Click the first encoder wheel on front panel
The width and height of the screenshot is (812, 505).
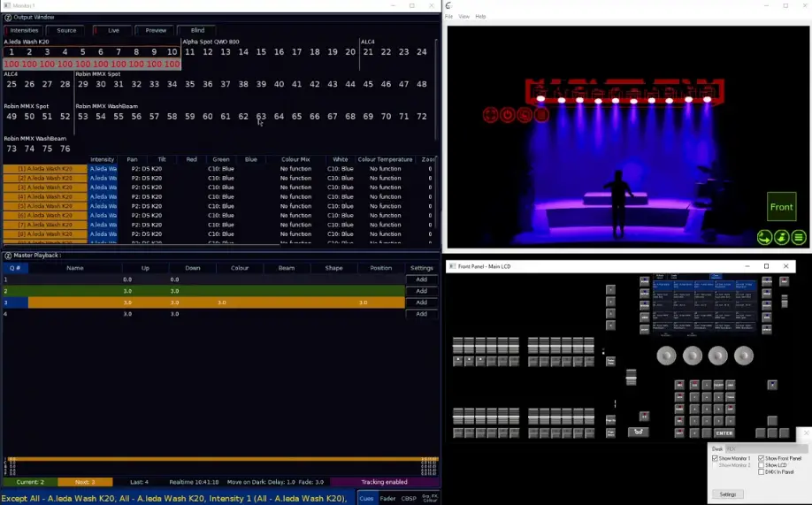[666, 356]
